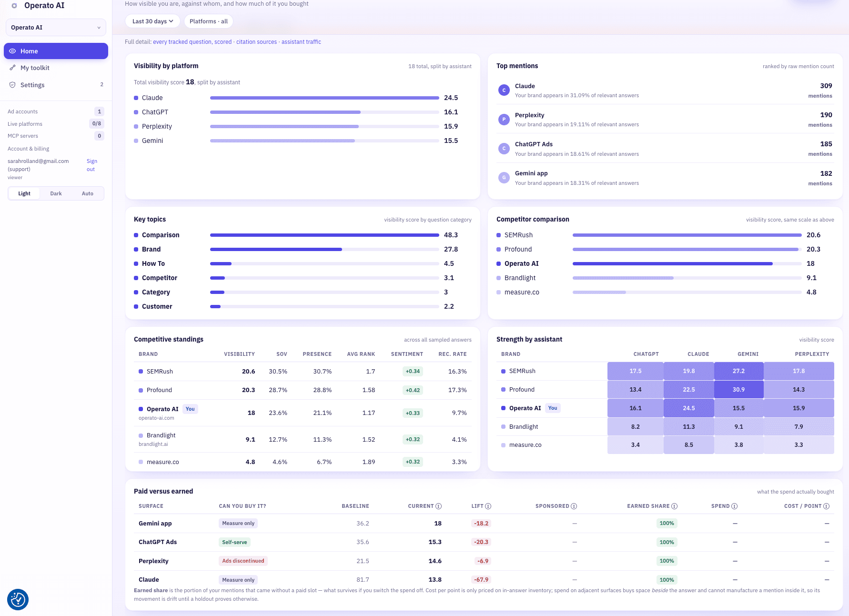
Task: Open Settings in the sidebar
Action: point(56,85)
